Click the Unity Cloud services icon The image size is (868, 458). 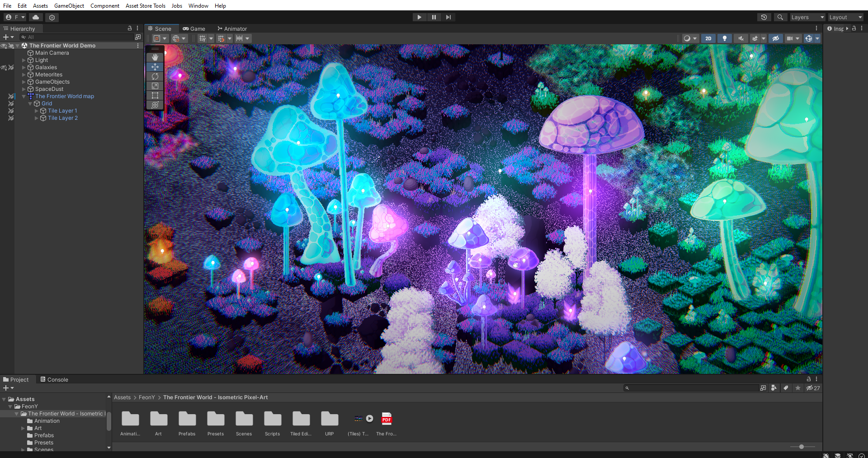36,17
